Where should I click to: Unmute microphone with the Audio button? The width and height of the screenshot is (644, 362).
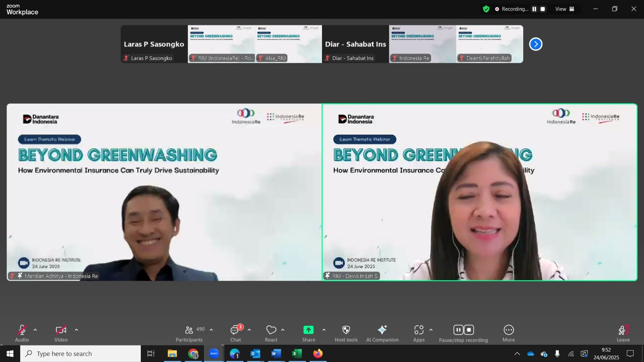[x=22, y=333]
